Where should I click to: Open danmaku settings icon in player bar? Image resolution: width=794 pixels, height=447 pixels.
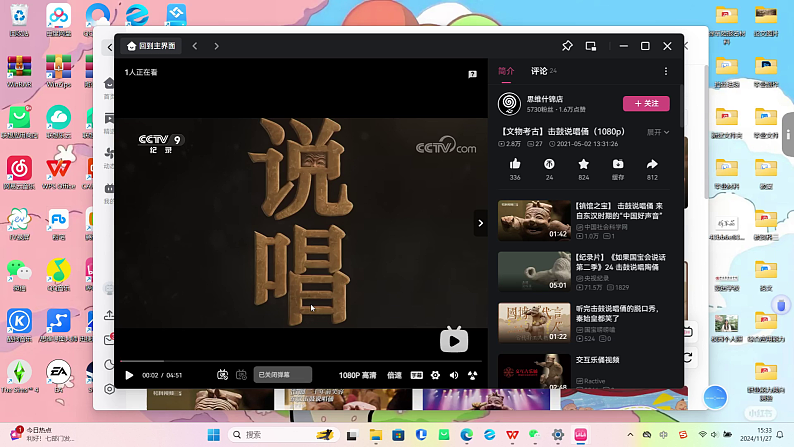(x=242, y=375)
